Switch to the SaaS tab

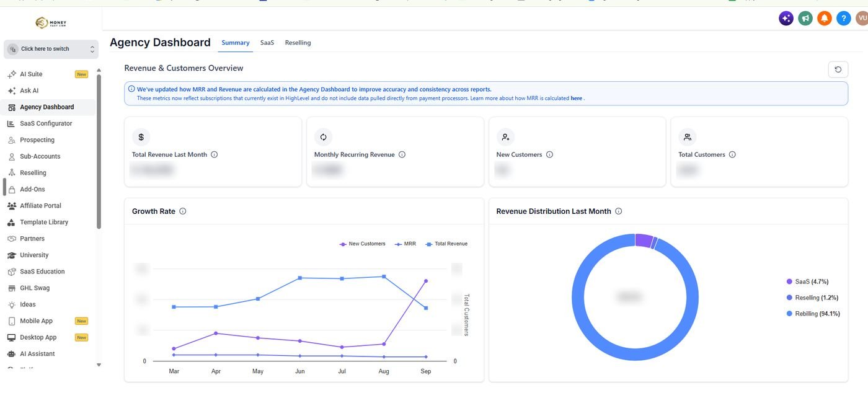point(267,43)
